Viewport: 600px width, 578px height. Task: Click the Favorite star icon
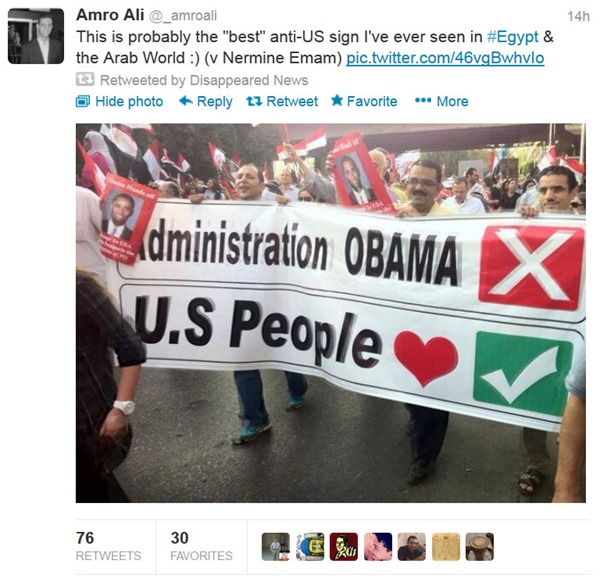point(337,101)
